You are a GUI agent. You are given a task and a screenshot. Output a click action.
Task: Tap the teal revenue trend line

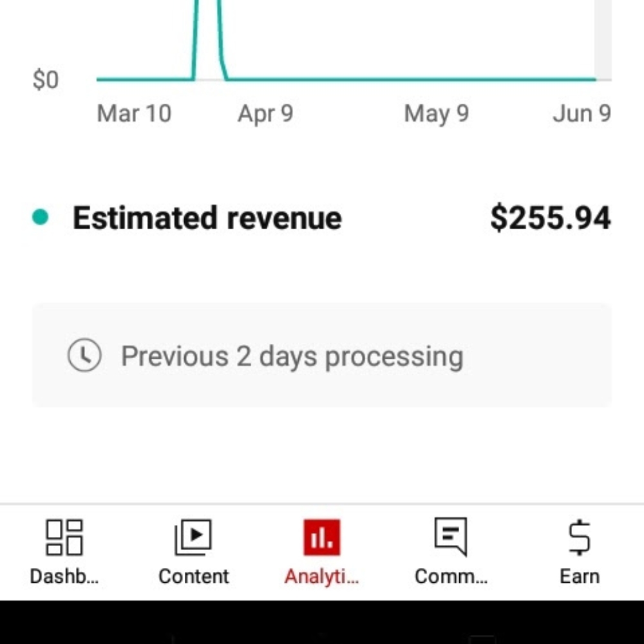coord(386,79)
